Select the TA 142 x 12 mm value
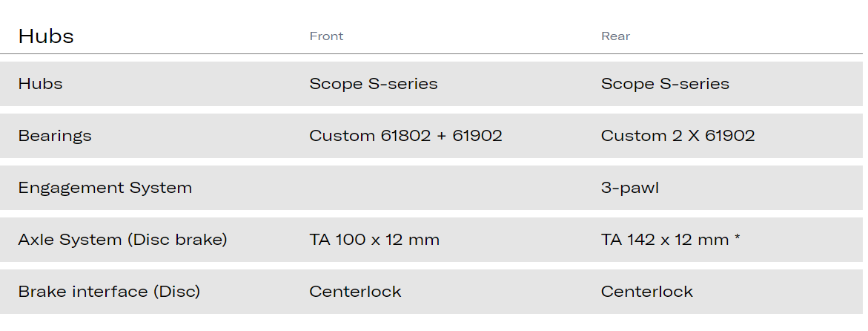This screenshot has height=331, width=868. 665,240
